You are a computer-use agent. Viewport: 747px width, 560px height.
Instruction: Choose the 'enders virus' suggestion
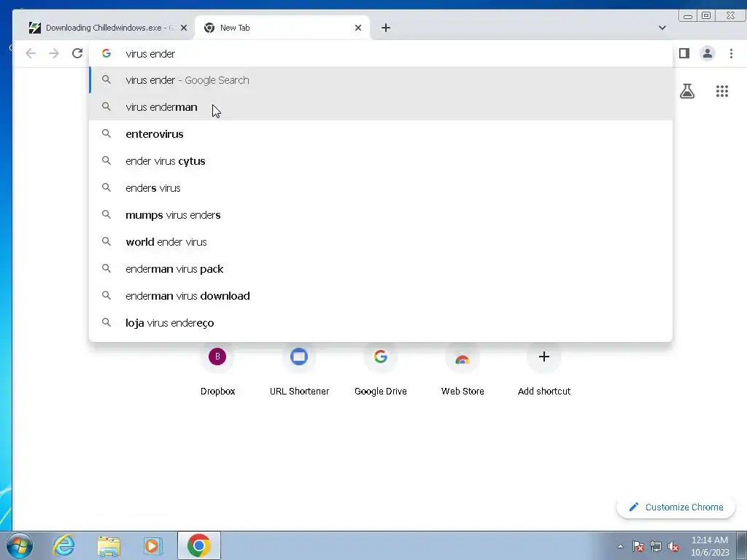tap(381, 188)
